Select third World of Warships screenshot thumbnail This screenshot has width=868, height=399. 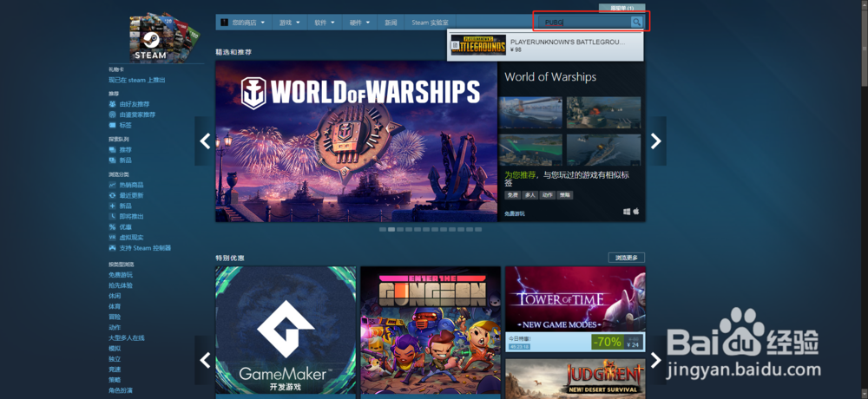coord(530,150)
